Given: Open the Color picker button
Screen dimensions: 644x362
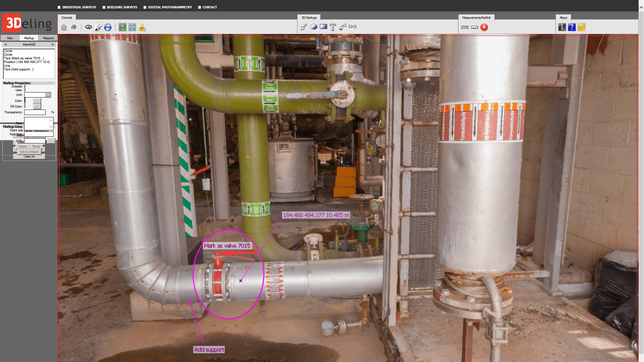Looking at the screenshot, I should (x=37, y=101).
